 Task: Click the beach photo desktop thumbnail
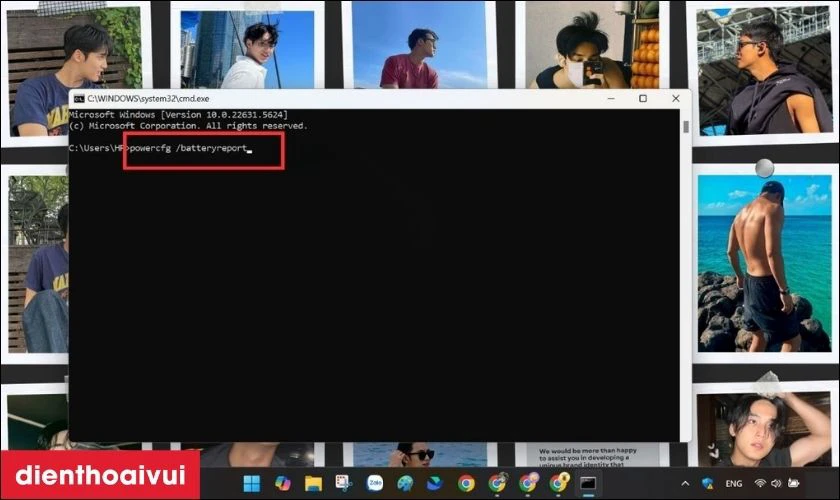pyautogui.click(x=763, y=265)
